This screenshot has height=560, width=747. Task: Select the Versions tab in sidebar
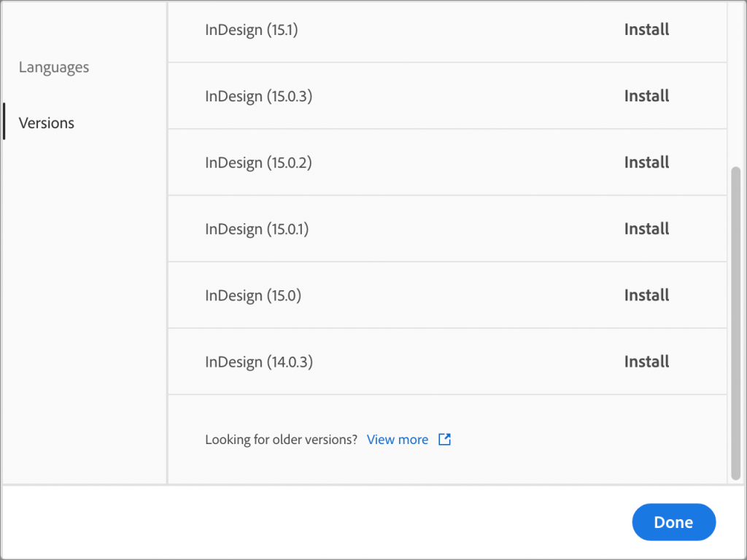point(47,122)
